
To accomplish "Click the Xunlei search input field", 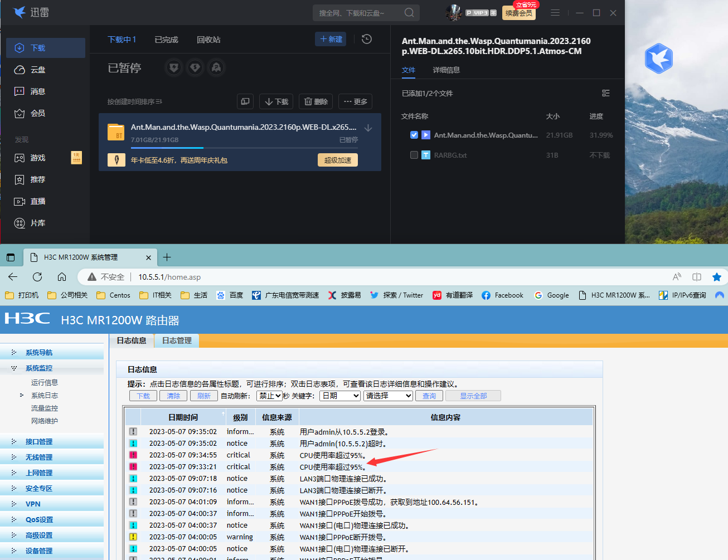I will [x=358, y=12].
